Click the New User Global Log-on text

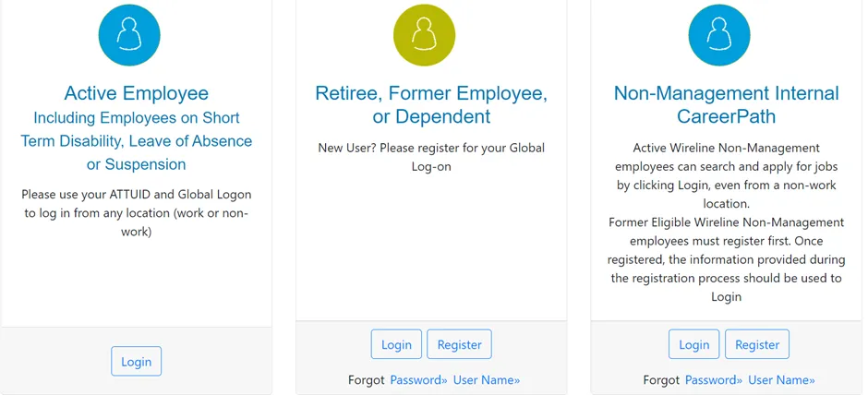pyautogui.click(x=431, y=157)
